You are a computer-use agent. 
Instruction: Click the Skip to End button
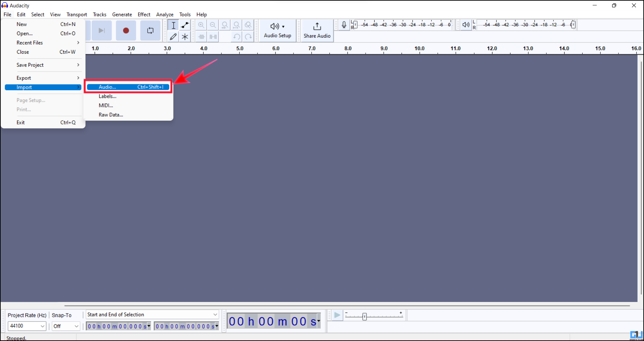click(x=102, y=30)
